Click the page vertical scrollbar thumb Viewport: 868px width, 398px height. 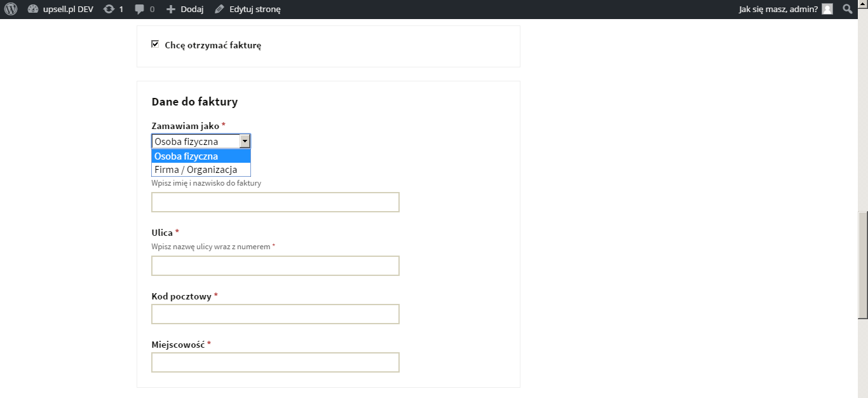pos(862,265)
